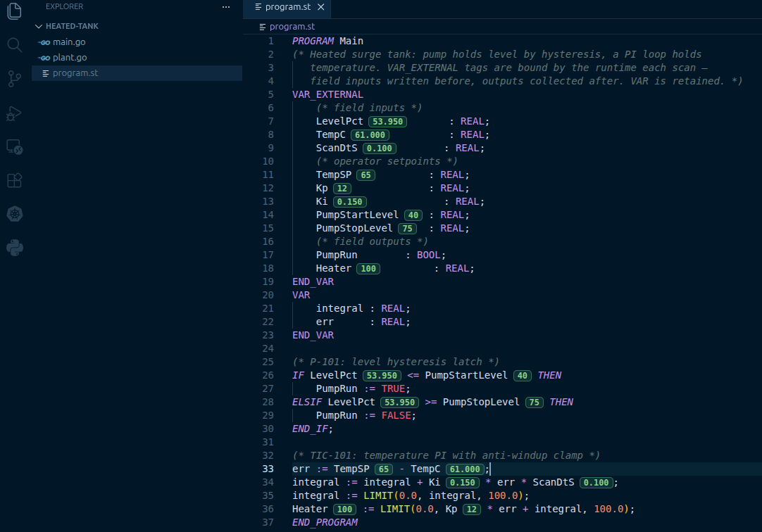Click ScanDtS value 0.100 on line 34
The height and width of the screenshot is (532, 762).
[596, 483]
